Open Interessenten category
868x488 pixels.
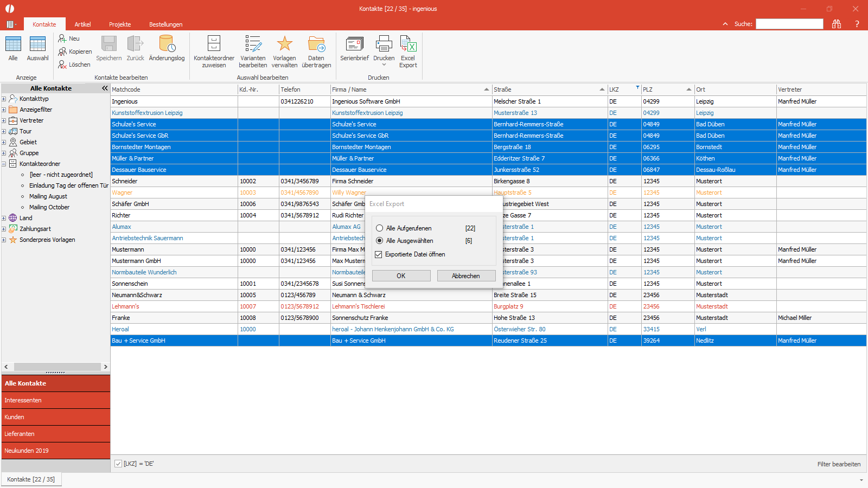(56, 400)
